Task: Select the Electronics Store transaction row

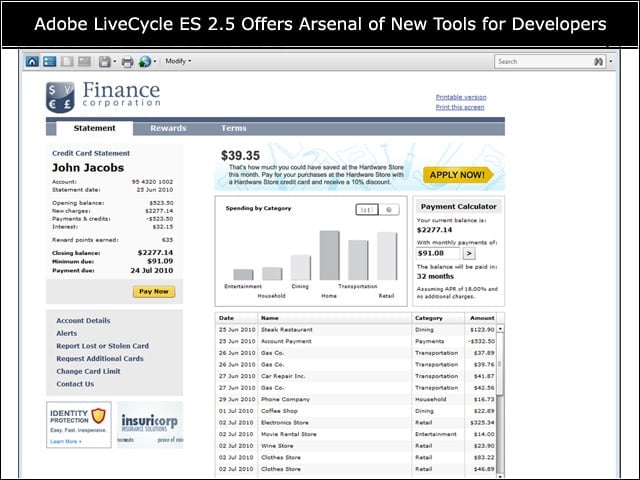Action: point(356,423)
